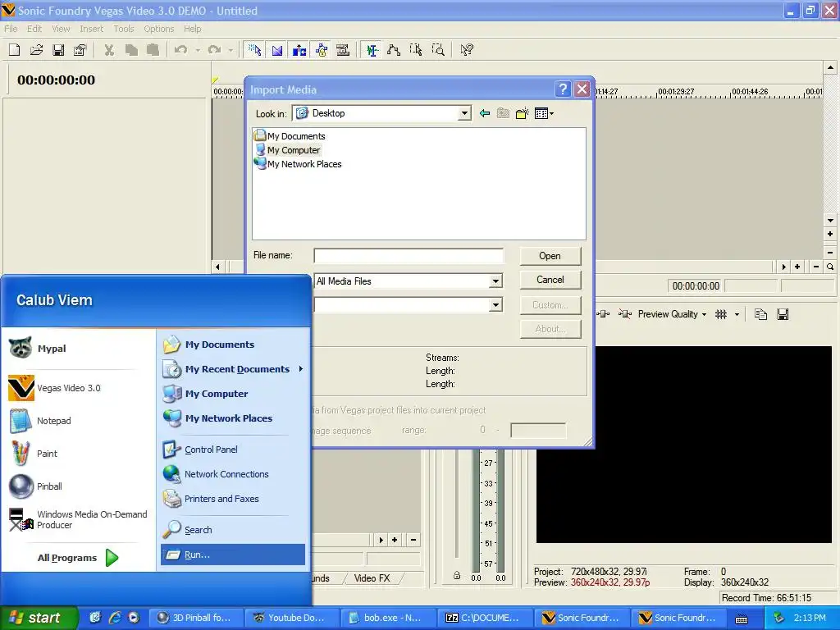Open the View menu

(x=61, y=29)
